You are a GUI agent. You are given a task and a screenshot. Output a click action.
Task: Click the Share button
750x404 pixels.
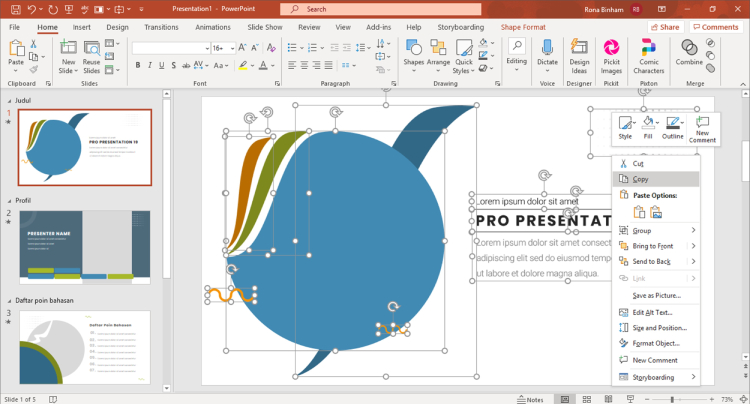(664, 27)
